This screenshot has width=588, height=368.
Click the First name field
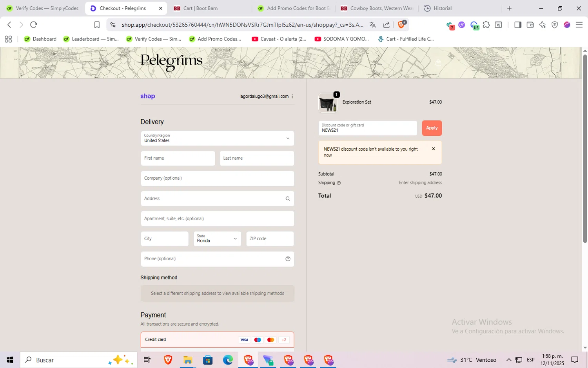[178, 158]
